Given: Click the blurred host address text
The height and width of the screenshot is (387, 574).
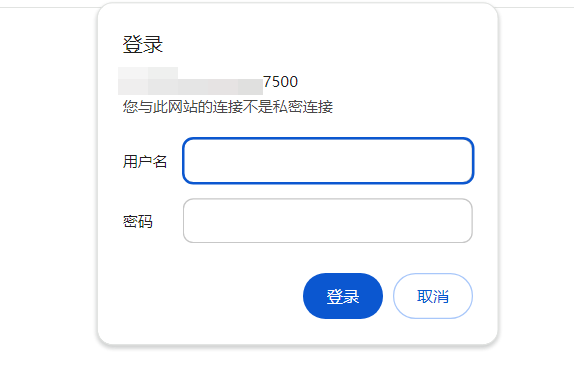Looking at the screenshot, I should click(x=190, y=81).
